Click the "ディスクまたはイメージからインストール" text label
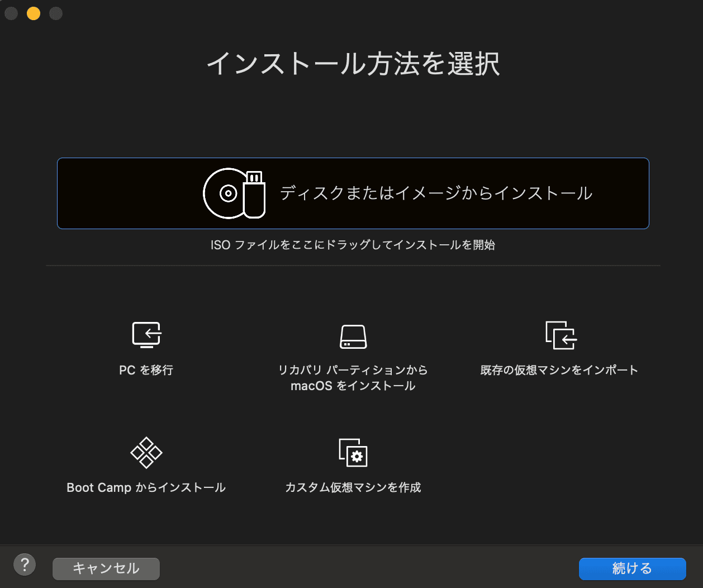 (x=435, y=193)
